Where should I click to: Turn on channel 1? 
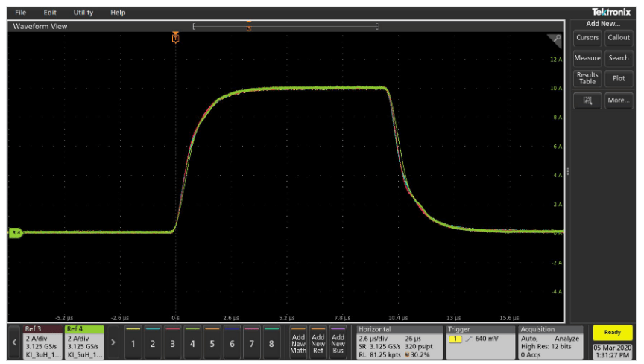(x=133, y=342)
